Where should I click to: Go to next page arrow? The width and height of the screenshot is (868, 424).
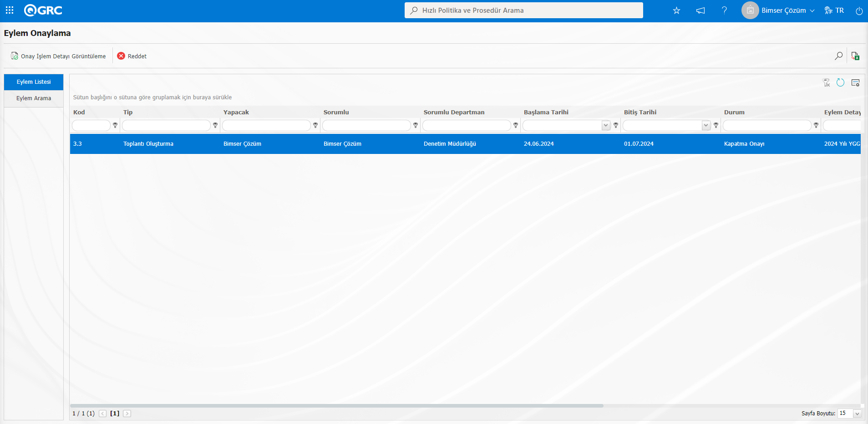[x=127, y=414]
